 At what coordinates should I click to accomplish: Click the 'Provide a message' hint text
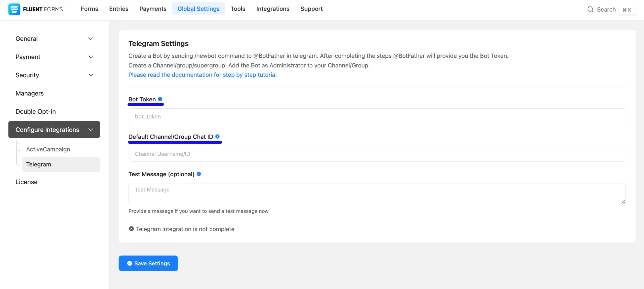point(198,211)
